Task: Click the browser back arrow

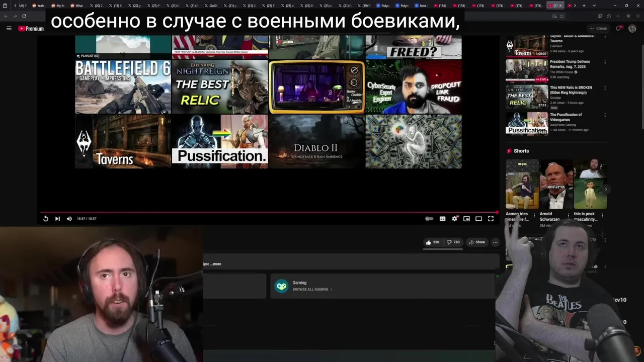Action: (x=6, y=16)
